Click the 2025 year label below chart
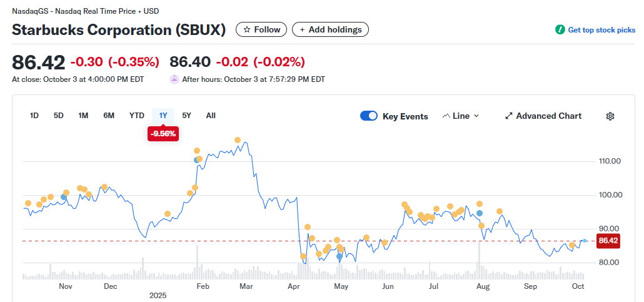644x302 pixels. 158,296
